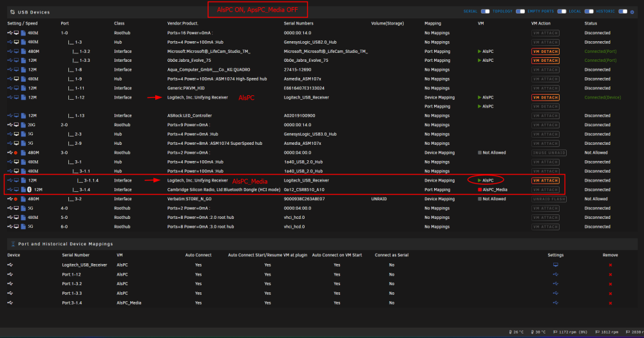Toggle the SERIAL switch
644x338 pixels.
(485, 12)
